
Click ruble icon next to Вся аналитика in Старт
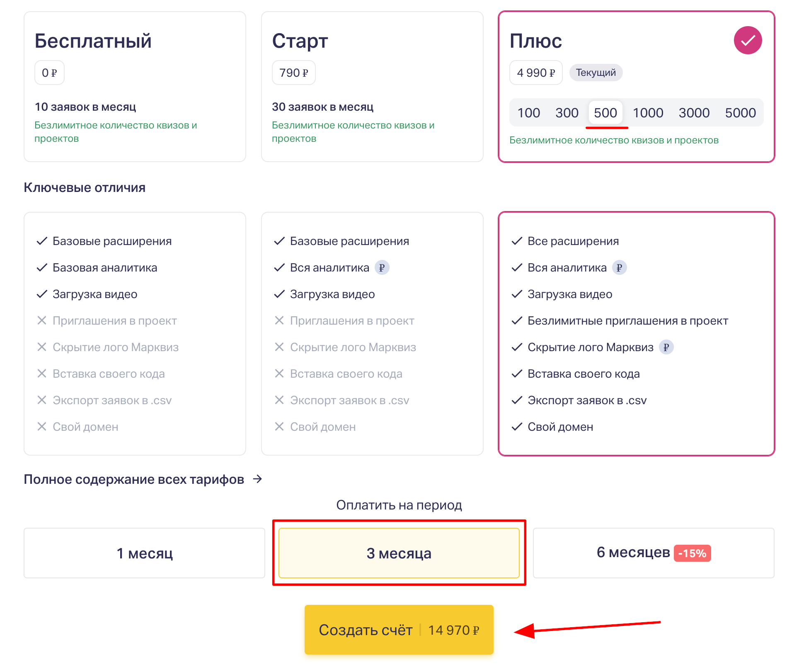pyautogui.click(x=382, y=268)
